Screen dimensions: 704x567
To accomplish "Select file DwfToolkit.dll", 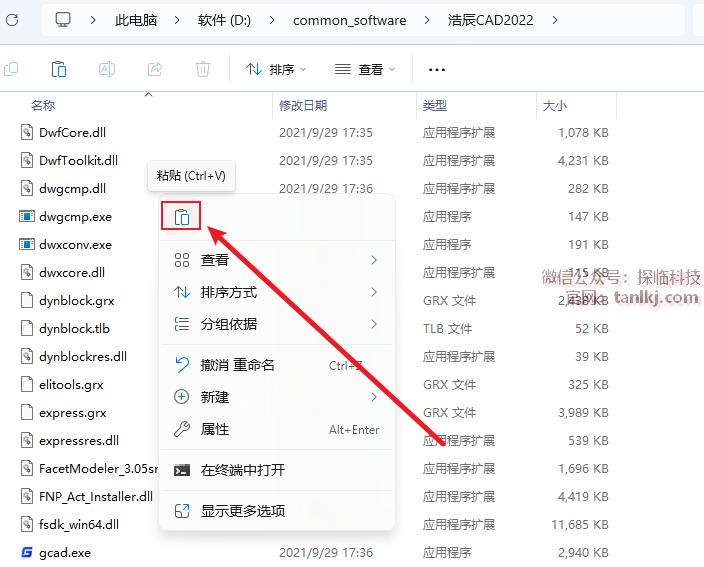I will click(78, 161).
